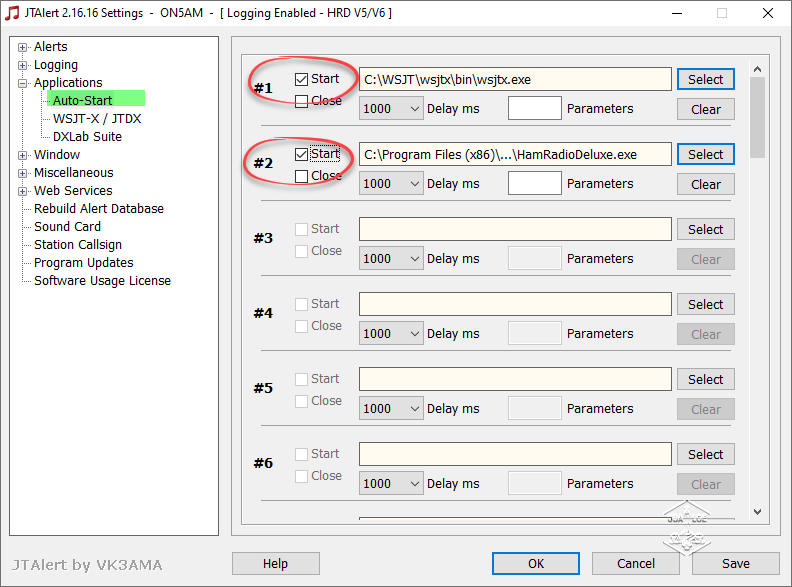Open the #3 Delay ms dropdown

pos(391,259)
